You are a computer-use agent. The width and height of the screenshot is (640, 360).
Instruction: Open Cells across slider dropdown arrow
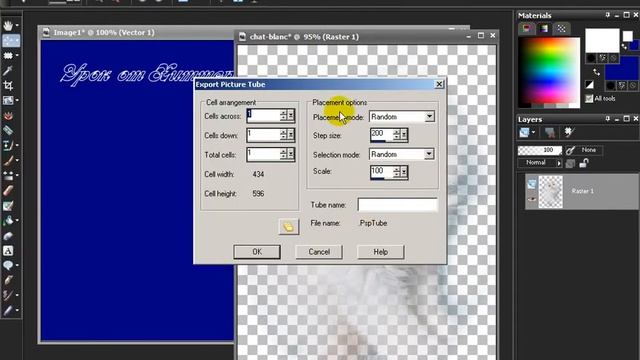[291, 116]
